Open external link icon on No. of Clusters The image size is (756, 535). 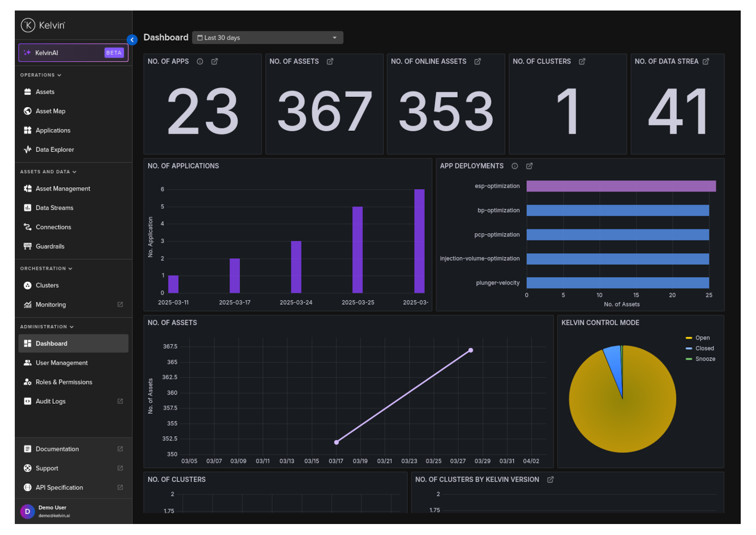pyautogui.click(x=582, y=62)
